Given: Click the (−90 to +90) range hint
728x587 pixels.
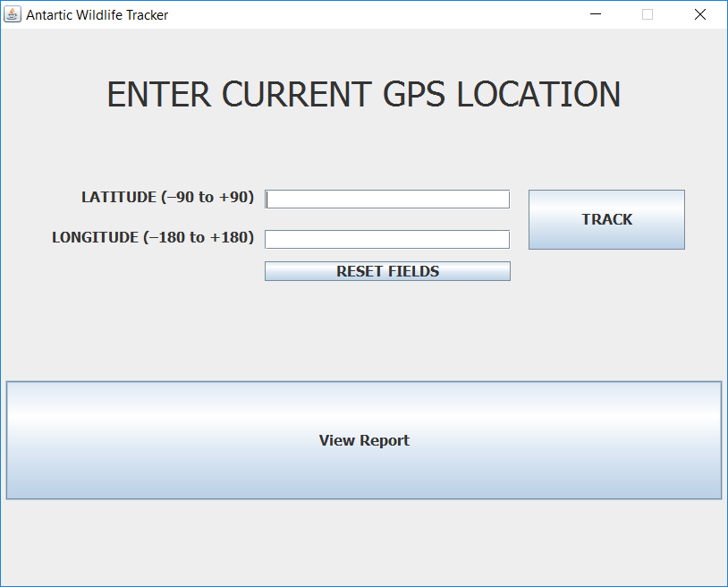Looking at the screenshot, I should point(207,197).
